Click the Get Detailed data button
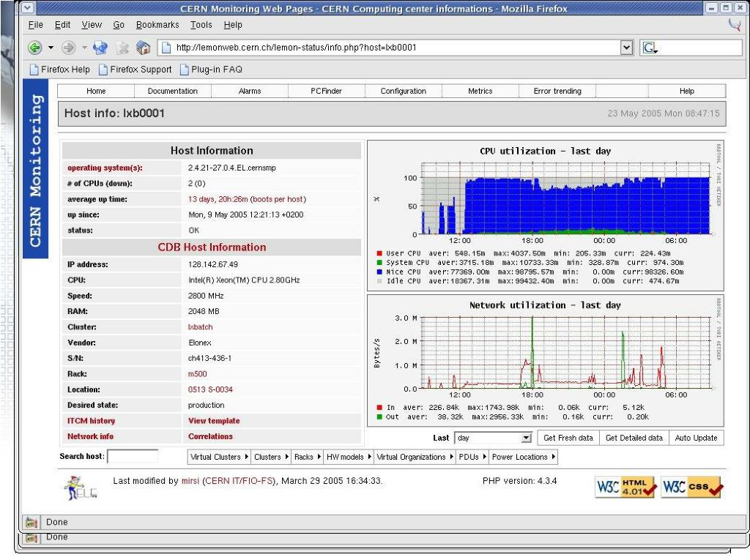The image size is (750, 560). pyautogui.click(x=634, y=438)
